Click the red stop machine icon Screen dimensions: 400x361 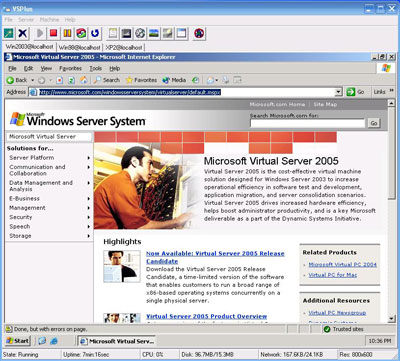[x=54, y=33]
